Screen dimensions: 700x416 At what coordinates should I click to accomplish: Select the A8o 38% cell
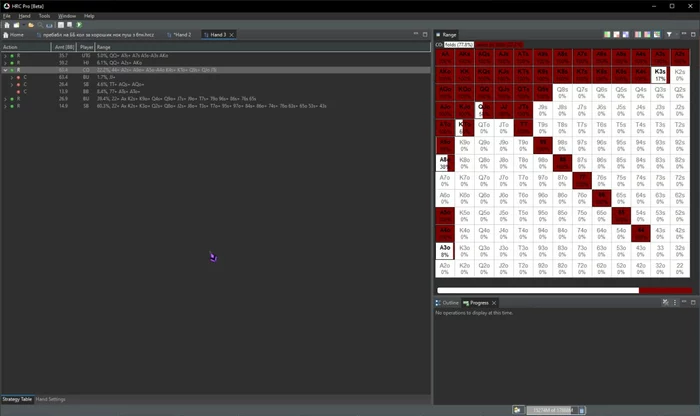click(445, 163)
